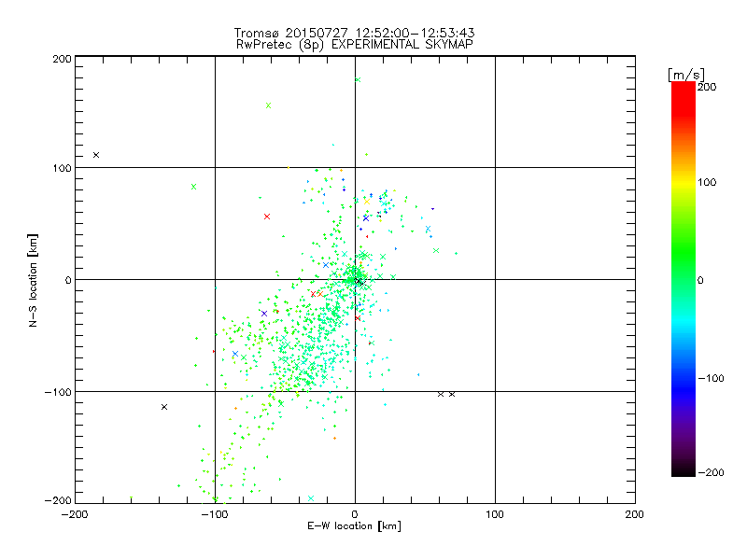Screen dimensions: 747x560
Task: Select the '[m/s]' colorbar unit label
Action: (x=686, y=75)
